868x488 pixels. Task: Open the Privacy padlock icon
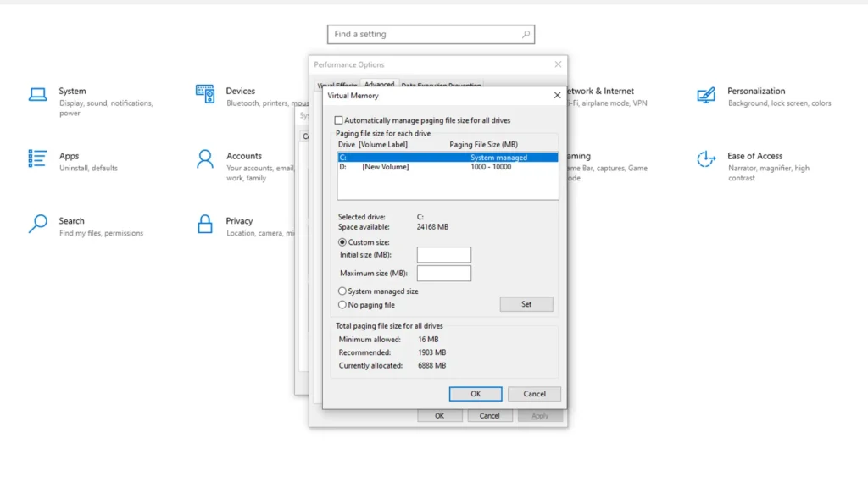(205, 224)
